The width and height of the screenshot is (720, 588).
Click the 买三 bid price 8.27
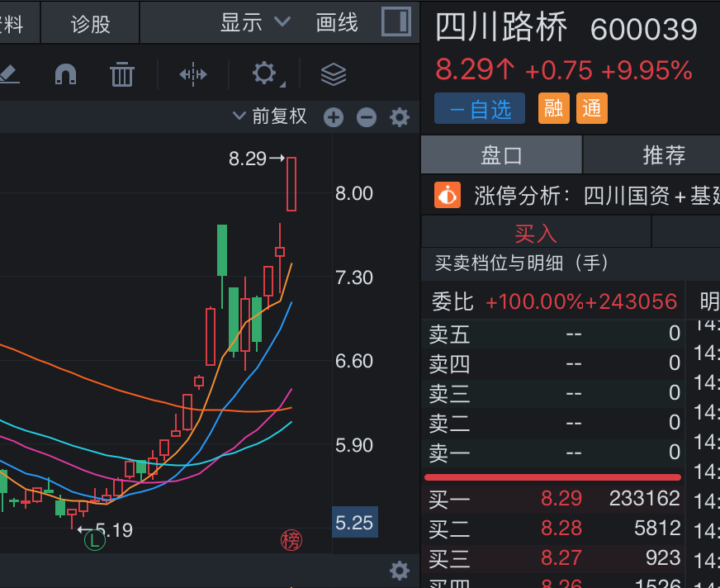tap(561, 558)
